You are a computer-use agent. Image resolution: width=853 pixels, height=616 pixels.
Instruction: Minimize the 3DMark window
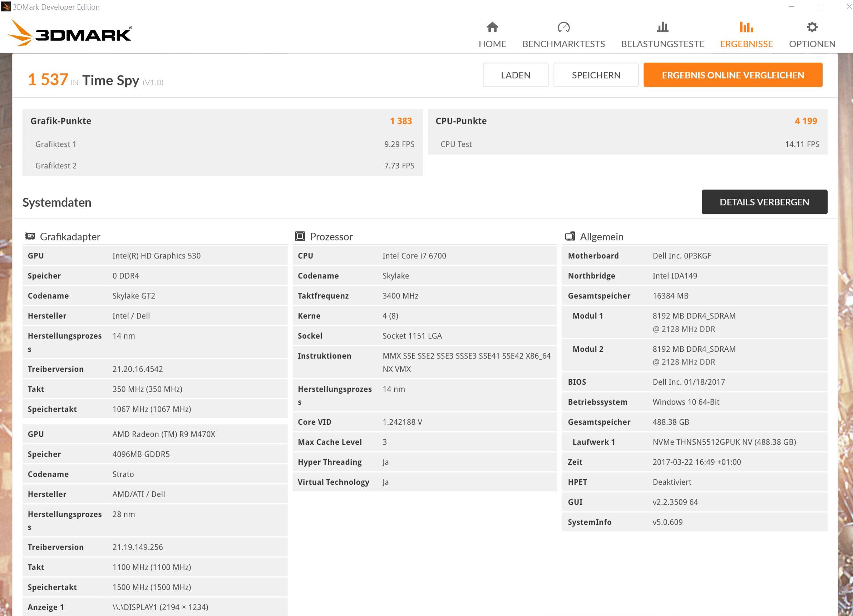[792, 7]
